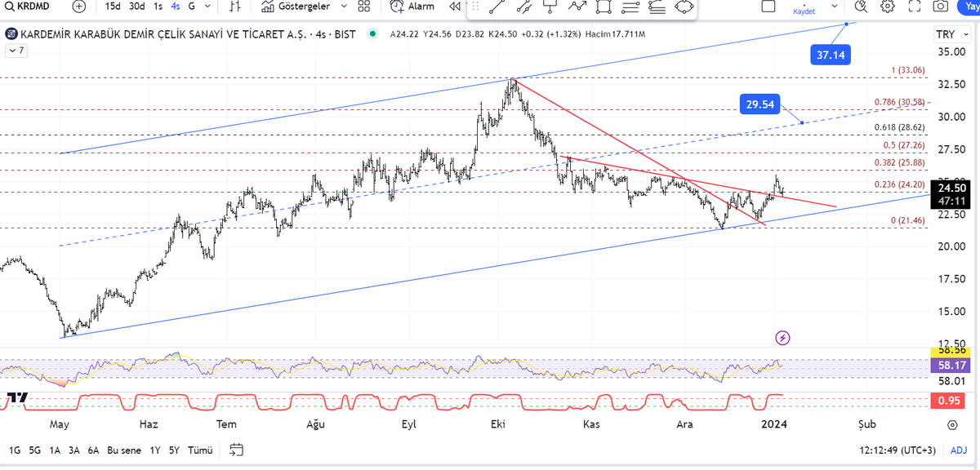The height and width of the screenshot is (470, 980).
Task: Select the 15d timeframe
Action: coord(114,6)
